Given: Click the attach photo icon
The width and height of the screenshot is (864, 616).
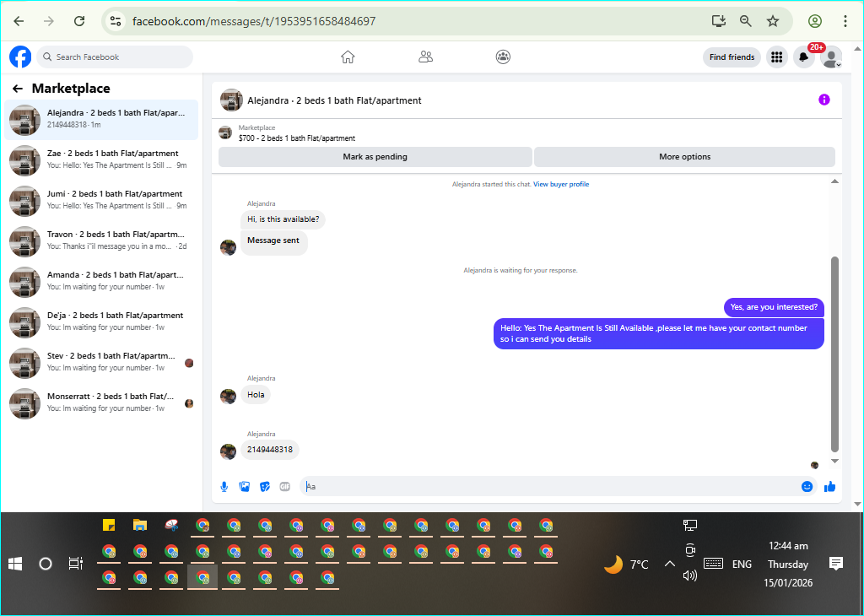Looking at the screenshot, I should click(x=245, y=487).
